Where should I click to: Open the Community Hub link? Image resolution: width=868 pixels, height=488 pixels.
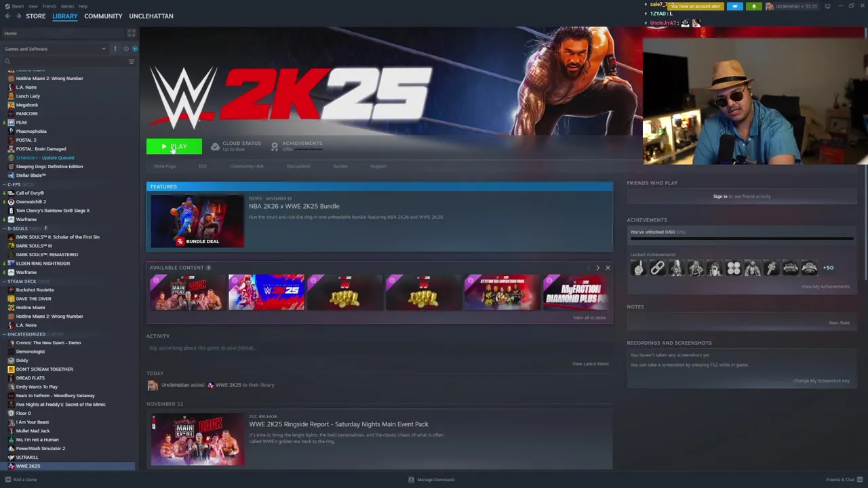246,166
